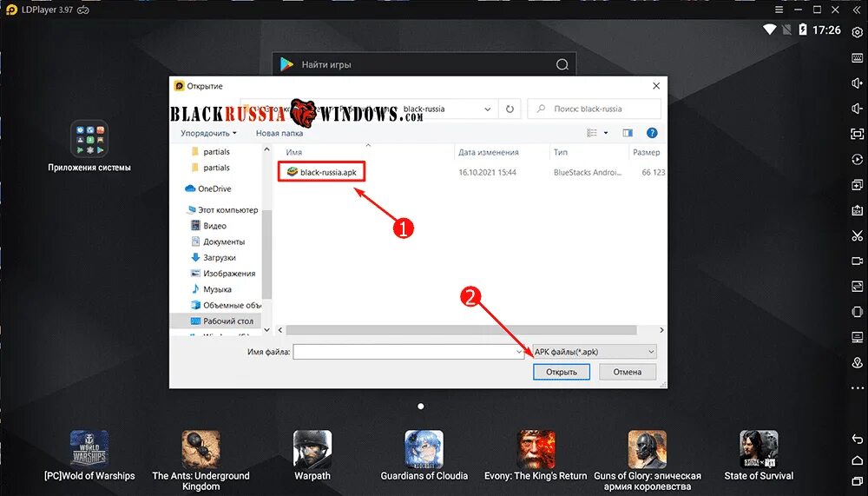Click the video recorder icon in sidebar
Image resolution: width=868 pixels, height=496 pixels.
point(857,261)
